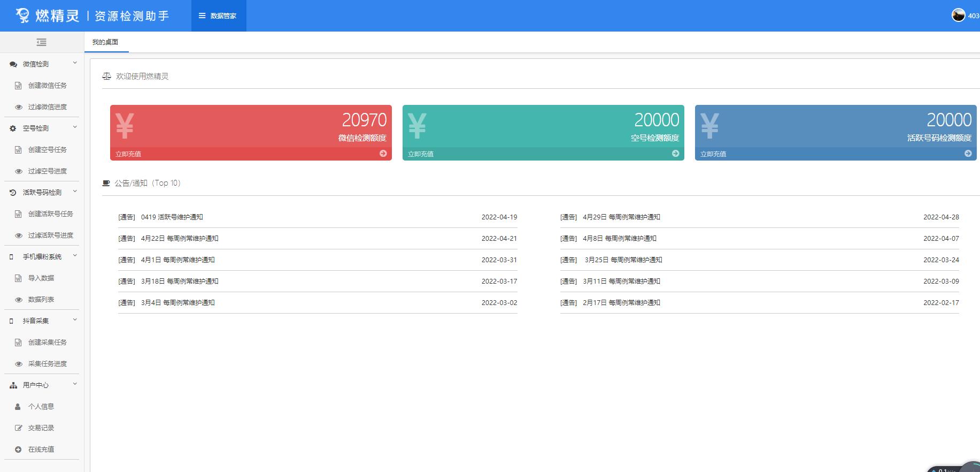Click the plus icon beside 在线充值

click(18, 450)
